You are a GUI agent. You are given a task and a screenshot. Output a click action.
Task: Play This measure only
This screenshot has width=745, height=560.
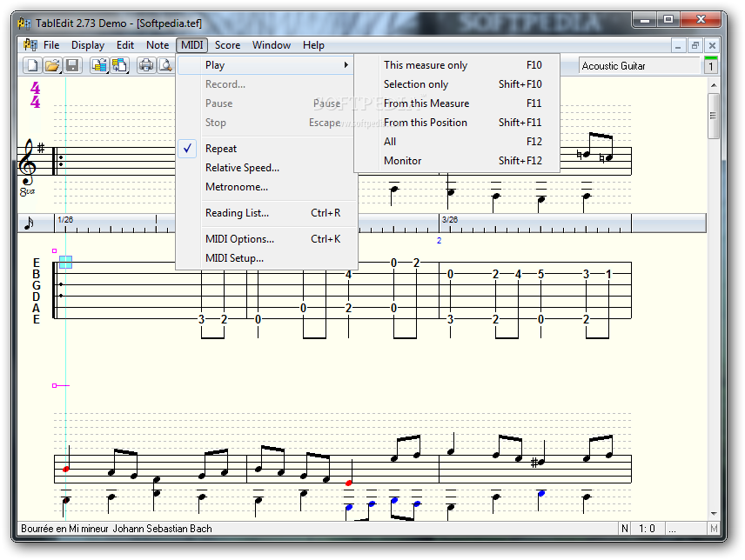457,65
